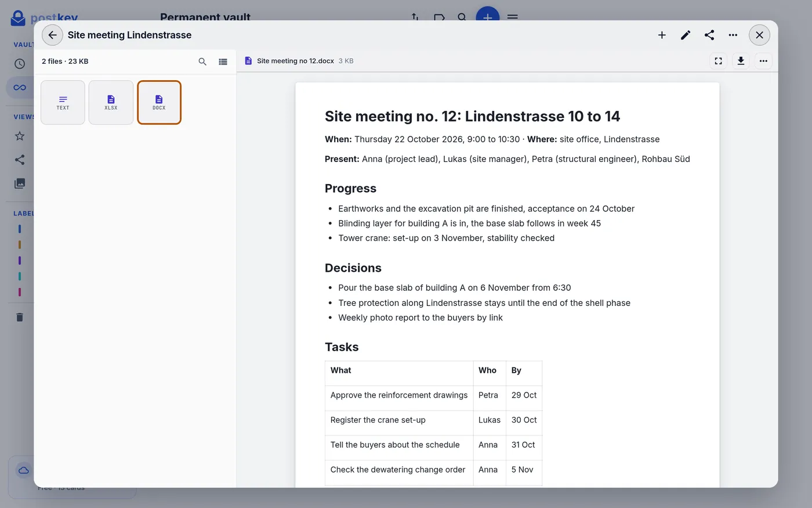Open the Trash in the sidebar
This screenshot has width=812, height=508.
[x=20, y=317]
